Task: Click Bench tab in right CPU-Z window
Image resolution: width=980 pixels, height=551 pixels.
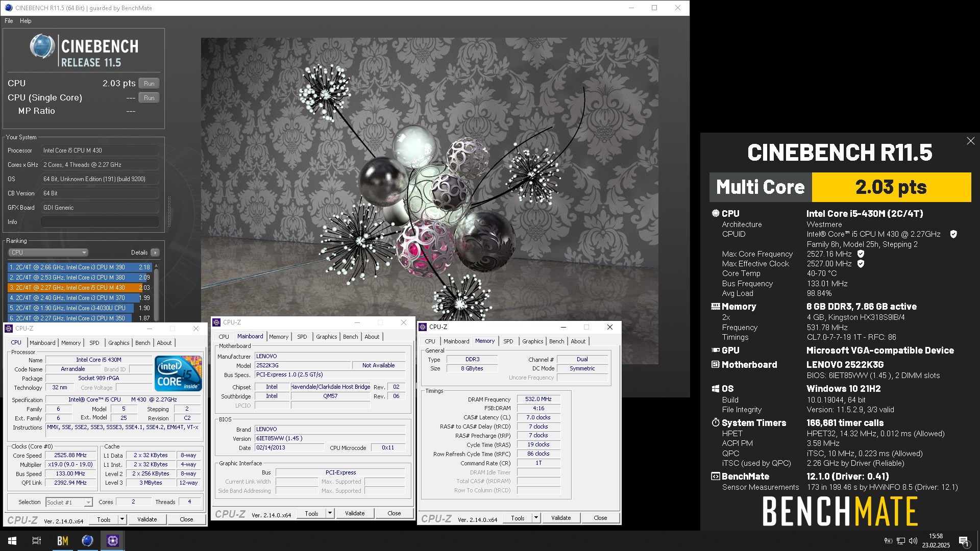Action: tap(557, 341)
